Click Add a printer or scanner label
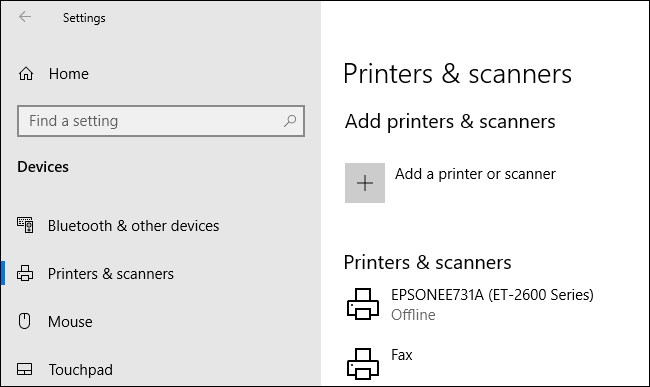The image size is (650, 387). point(475,174)
